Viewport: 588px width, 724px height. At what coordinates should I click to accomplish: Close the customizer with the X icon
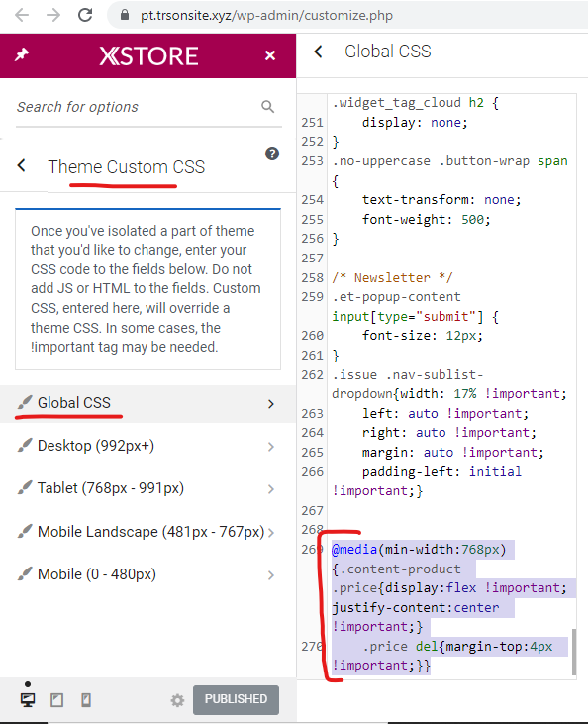270,55
